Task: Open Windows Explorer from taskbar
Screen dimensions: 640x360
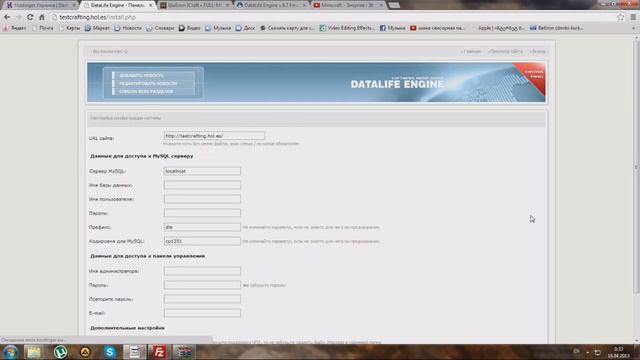Action: point(34,352)
